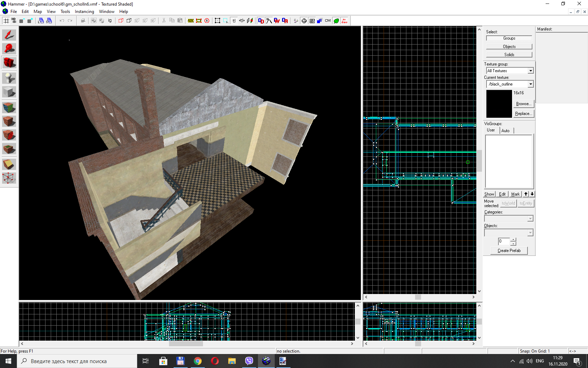Click the Create Prefab button
Viewport: 588px width, 368px height.
click(509, 251)
